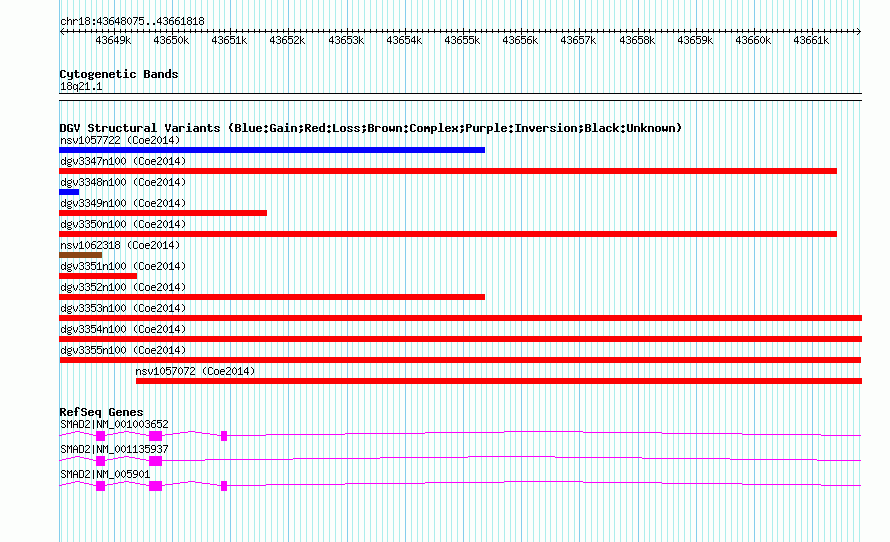The image size is (890, 542).
Task: Open SMAD2|NM_005901 transcript label
Action: coord(105,474)
